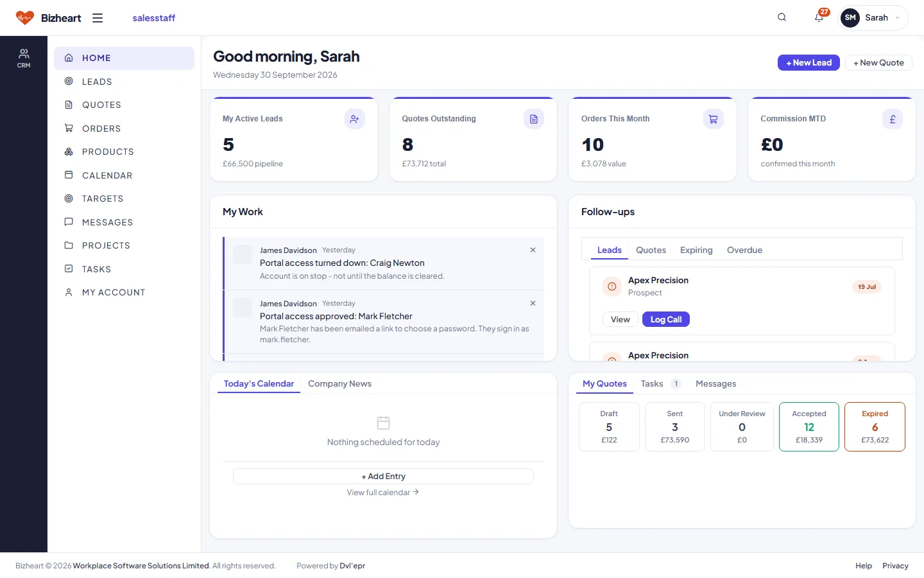Open notifications bell with 27 badge

tap(819, 17)
